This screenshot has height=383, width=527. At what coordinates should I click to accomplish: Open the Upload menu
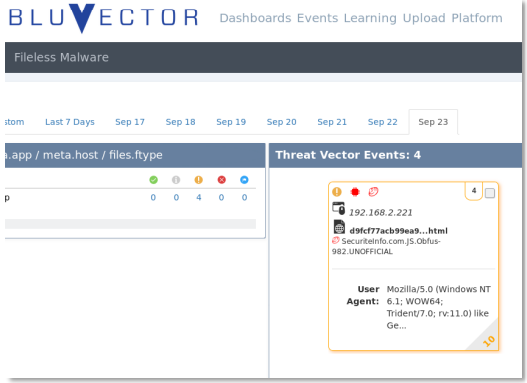click(x=424, y=18)
